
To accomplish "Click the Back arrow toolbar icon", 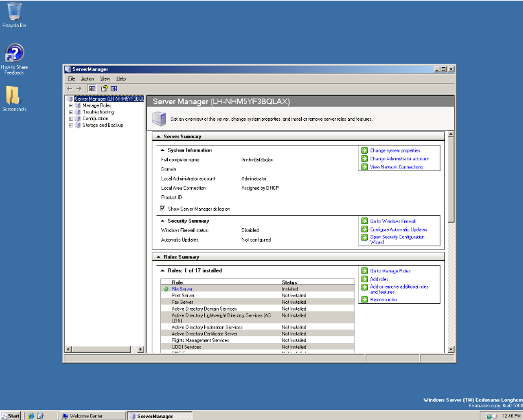I will click(x=70, y=89).
